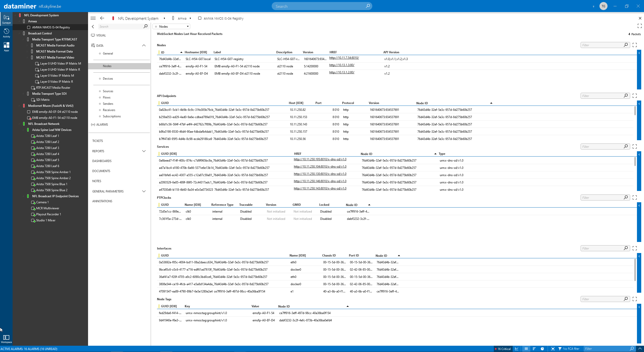644x352 pixels.
Task: Collapse the side panel with left chevron
Action: pyautogui.click(x=93, y=26)
